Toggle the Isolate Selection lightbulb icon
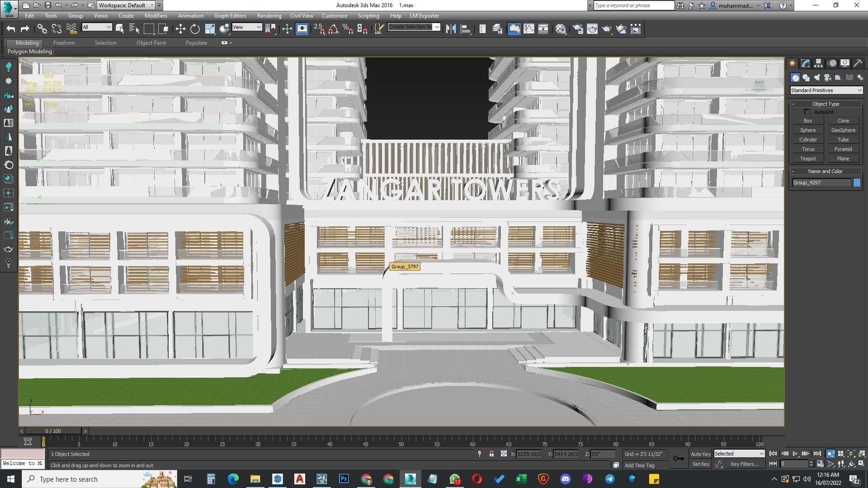Viewport: 868px width, 488px height. tap(480, 454)
